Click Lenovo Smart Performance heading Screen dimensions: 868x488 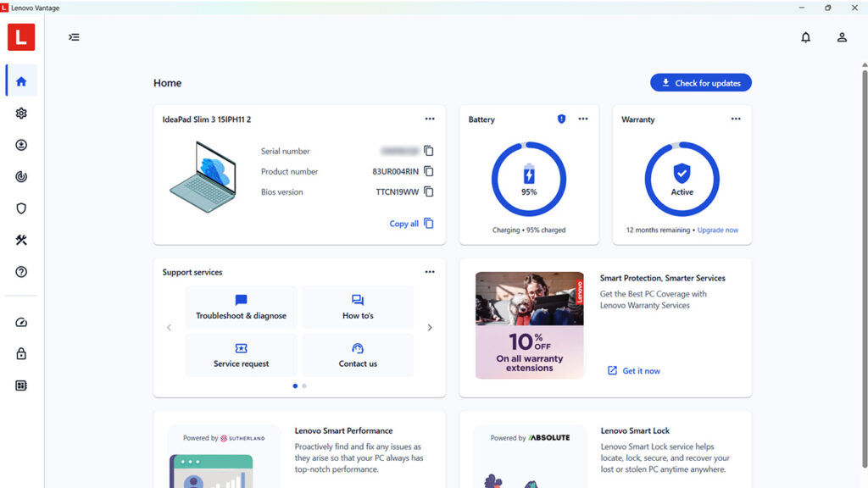click(x=343, y=430)
